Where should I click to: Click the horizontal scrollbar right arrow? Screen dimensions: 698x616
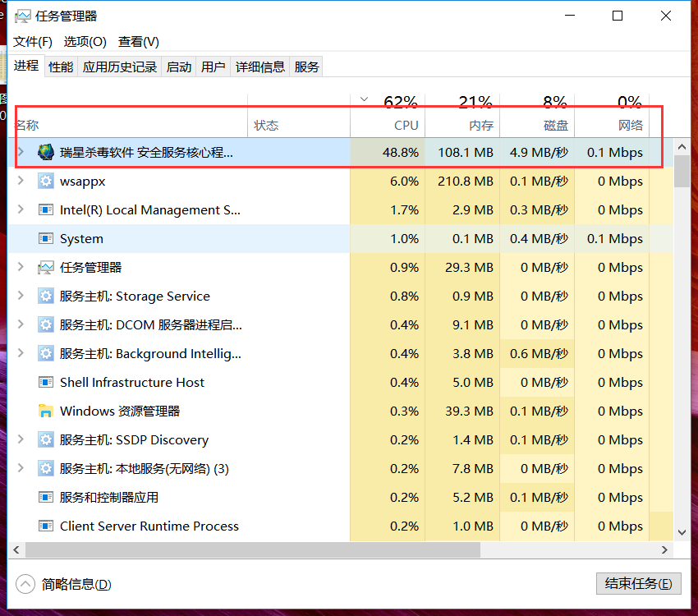pos(664,550)
